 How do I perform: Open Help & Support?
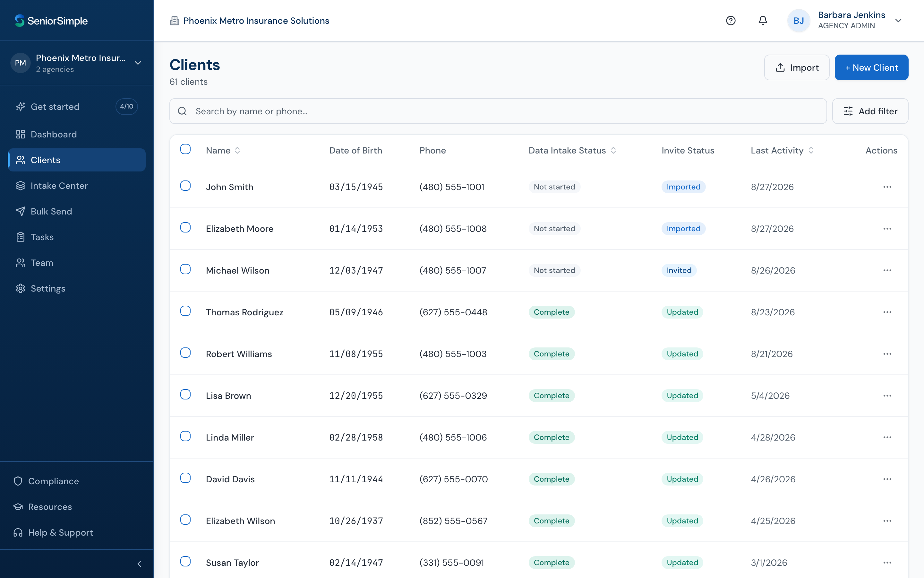[x=76, y=532]
